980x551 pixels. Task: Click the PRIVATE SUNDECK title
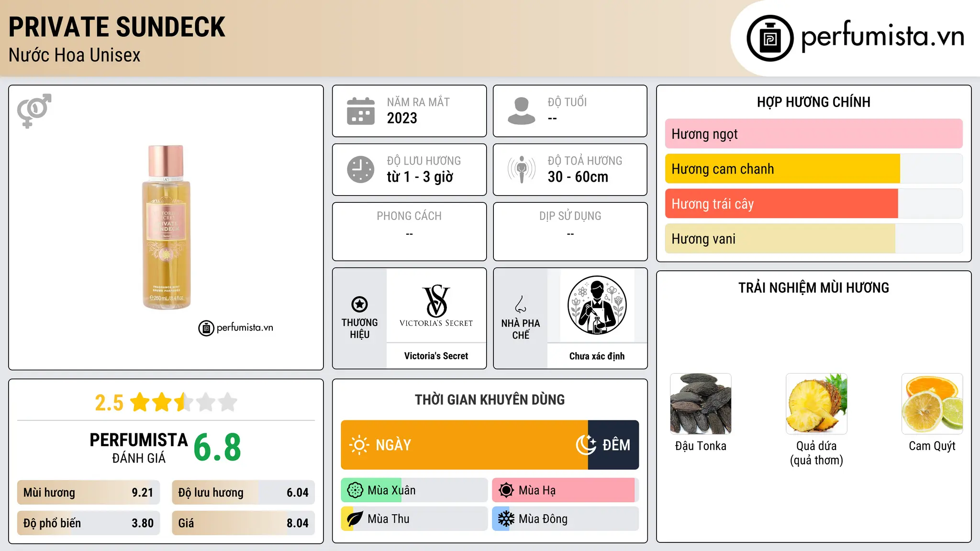point(117,27)
